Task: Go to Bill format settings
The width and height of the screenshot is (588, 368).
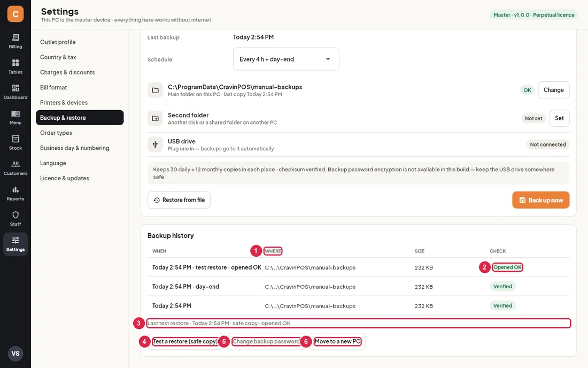Action: tap(80, 87)
